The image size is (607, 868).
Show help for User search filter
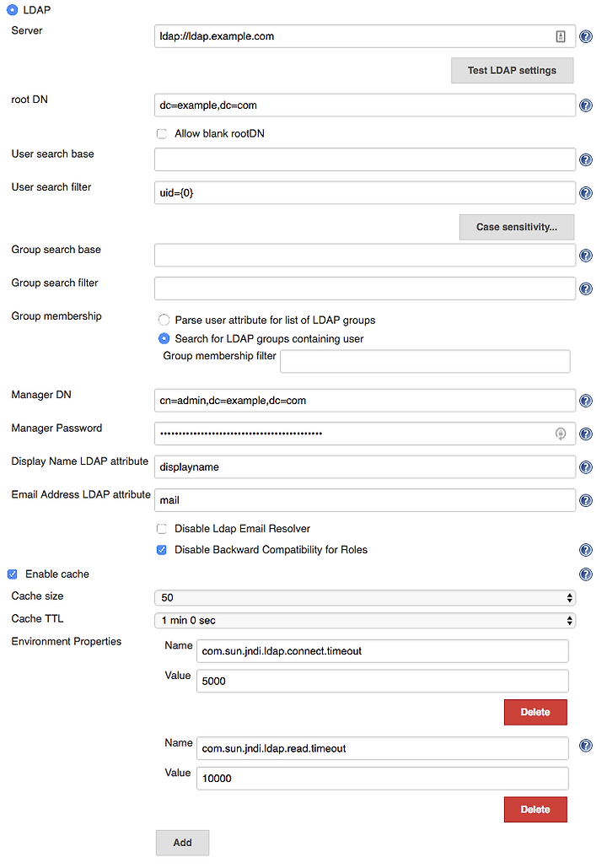tap(585, 193)
